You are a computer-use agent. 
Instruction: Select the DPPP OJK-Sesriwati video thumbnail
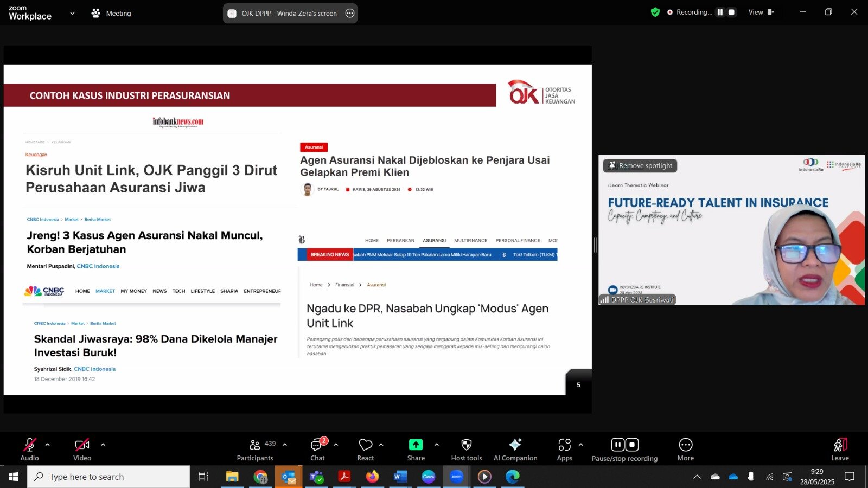tap(731, 229)
